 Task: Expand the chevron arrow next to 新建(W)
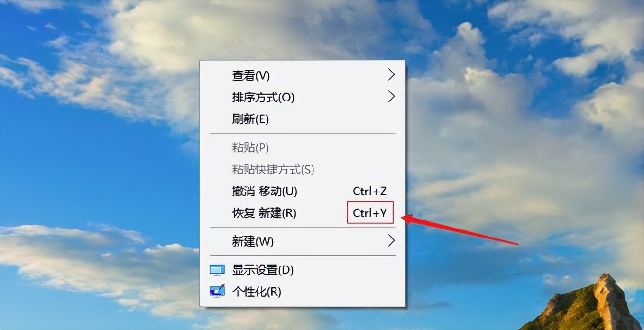(391, 241)
